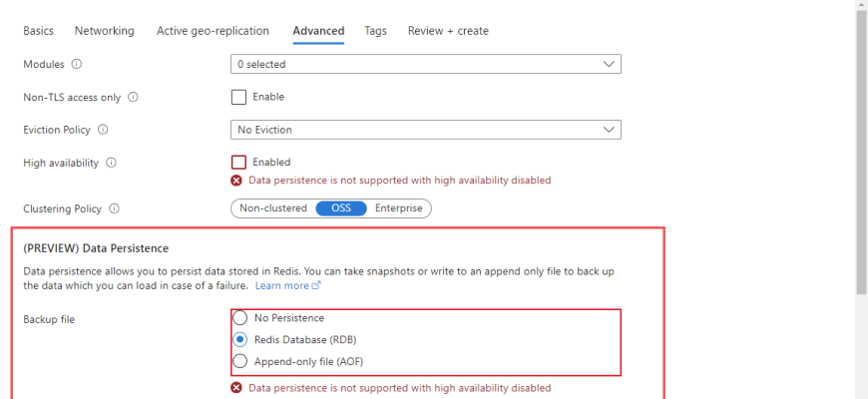
Task: Select the No Persistence radio button
Action: click(x=239, y=318)
